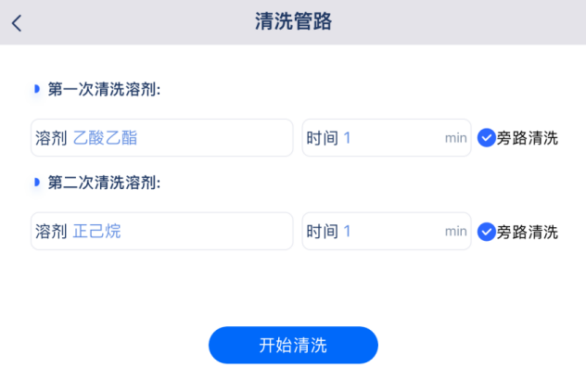Tick the first 旁路清洗 checkmark circle

[x=486, y=138]
